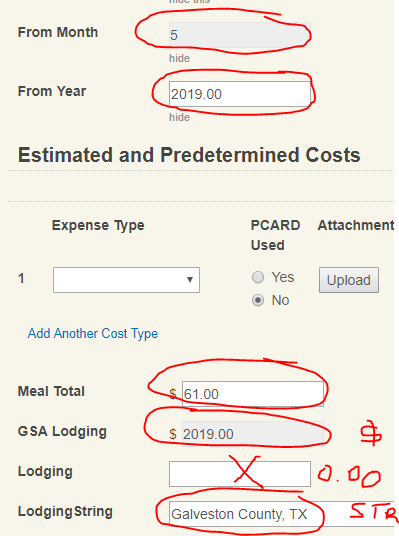Click the Attachment column header
The height and width of the screenshot is (536, 399).
[356, 226]
